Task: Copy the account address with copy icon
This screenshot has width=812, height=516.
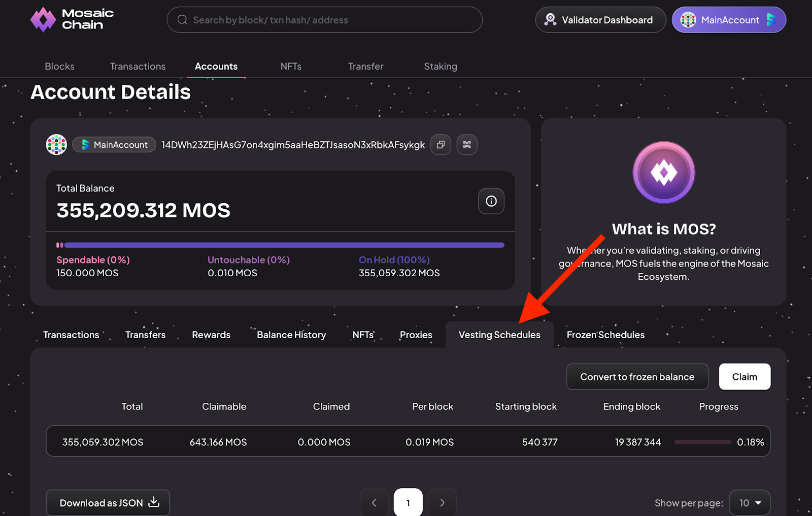Action: (x=441, y=145)
